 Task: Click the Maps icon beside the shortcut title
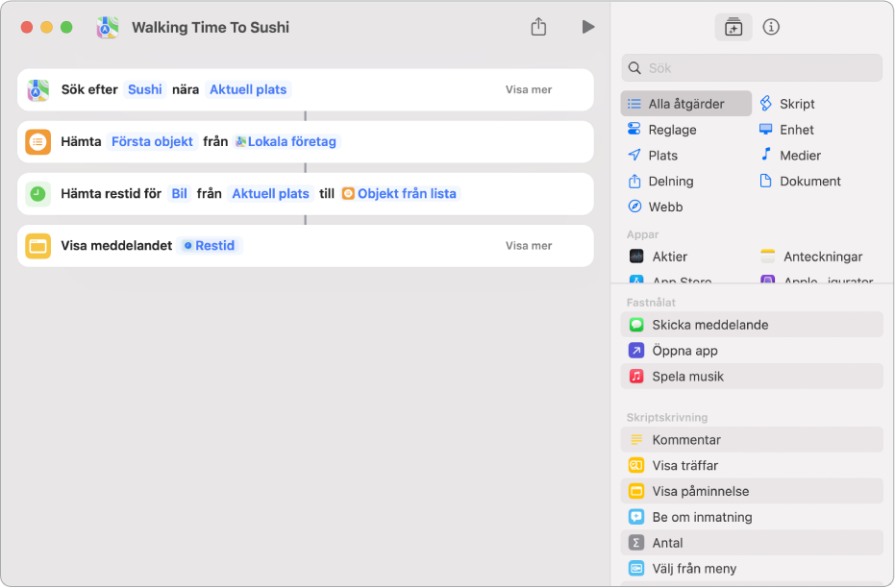[x=108, y=27]
